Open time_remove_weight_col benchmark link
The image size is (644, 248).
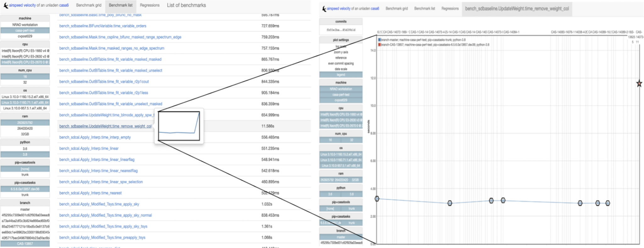(x=105, y=126)
